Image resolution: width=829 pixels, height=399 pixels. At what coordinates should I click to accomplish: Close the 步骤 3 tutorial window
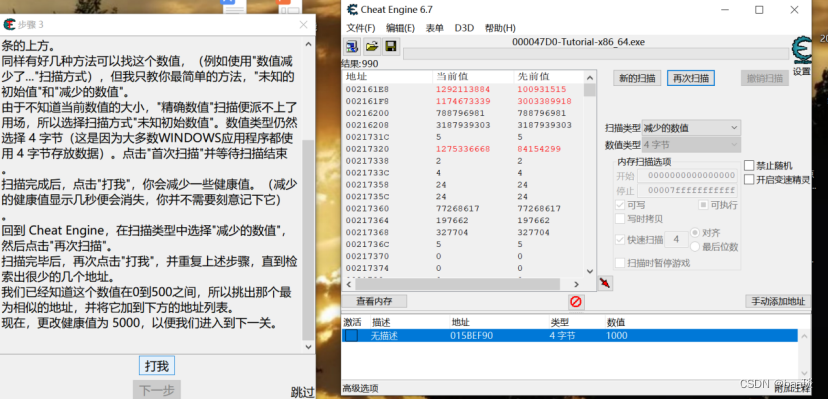click(x=303, y=24)
